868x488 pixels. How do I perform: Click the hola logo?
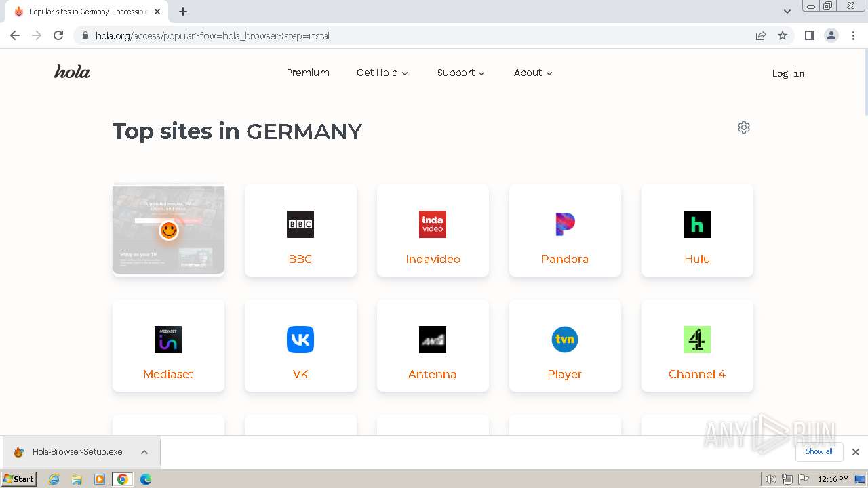coord(72,72)
